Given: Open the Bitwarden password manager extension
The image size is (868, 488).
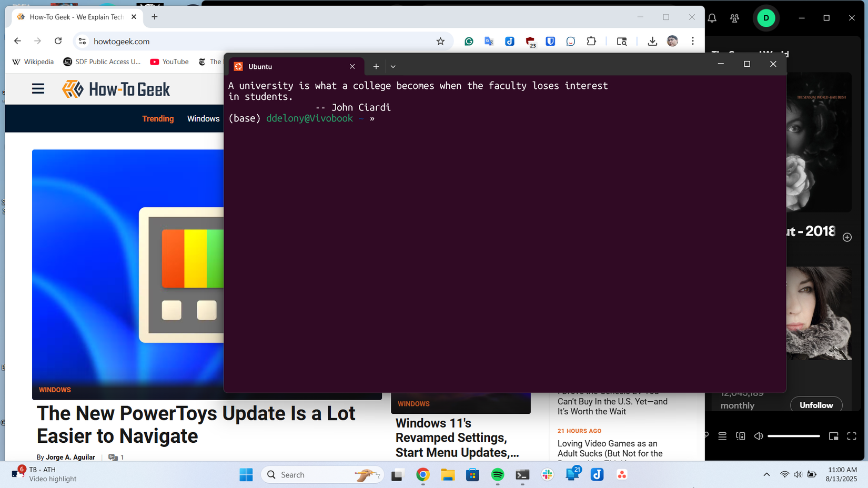Looking at the screenshot, I should [550, 41].
